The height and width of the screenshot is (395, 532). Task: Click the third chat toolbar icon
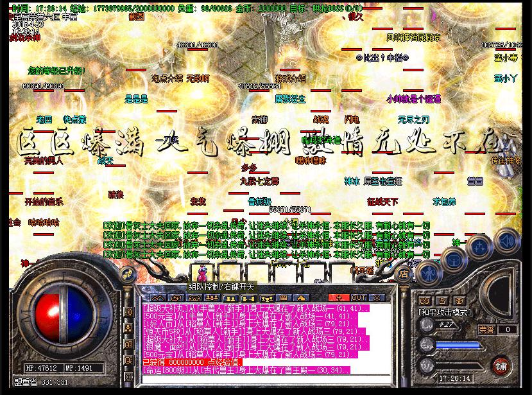coord(194,298)
